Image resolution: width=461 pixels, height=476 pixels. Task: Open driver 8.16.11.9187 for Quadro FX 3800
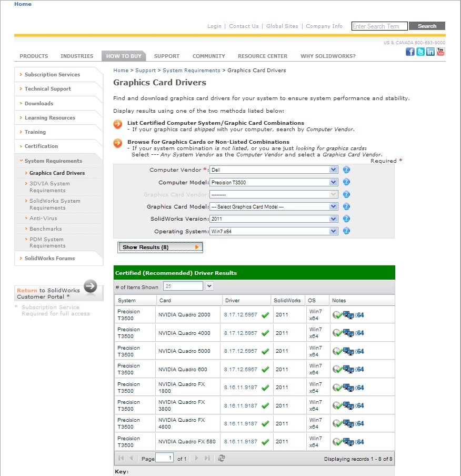(x=240, y=405)
